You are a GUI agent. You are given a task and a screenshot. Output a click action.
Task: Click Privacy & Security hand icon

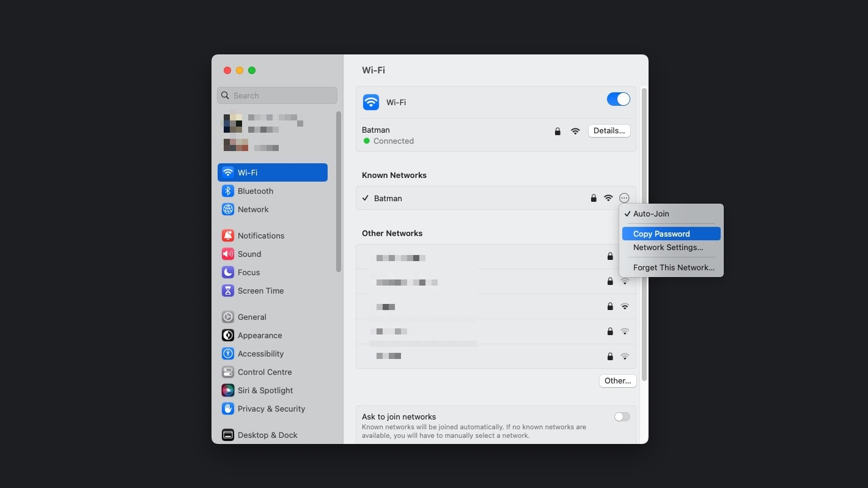click(227, 409)
